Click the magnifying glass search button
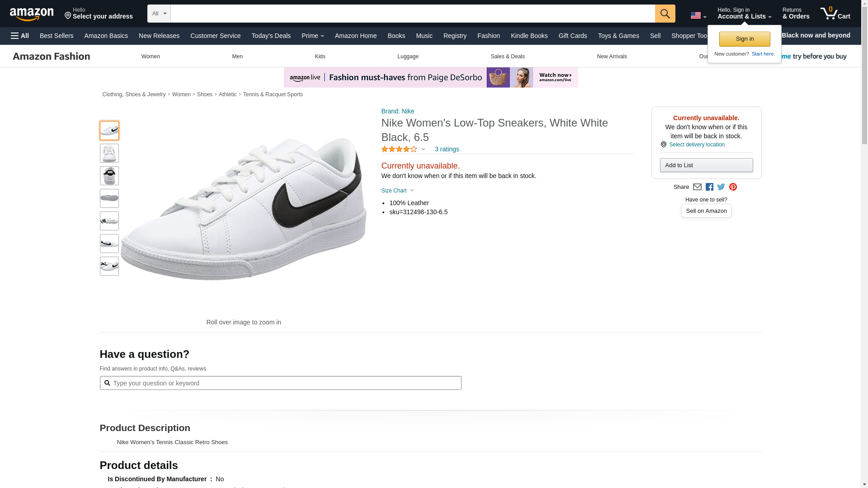The width and height of the screenshot is (868, 488). coord(665,14)
